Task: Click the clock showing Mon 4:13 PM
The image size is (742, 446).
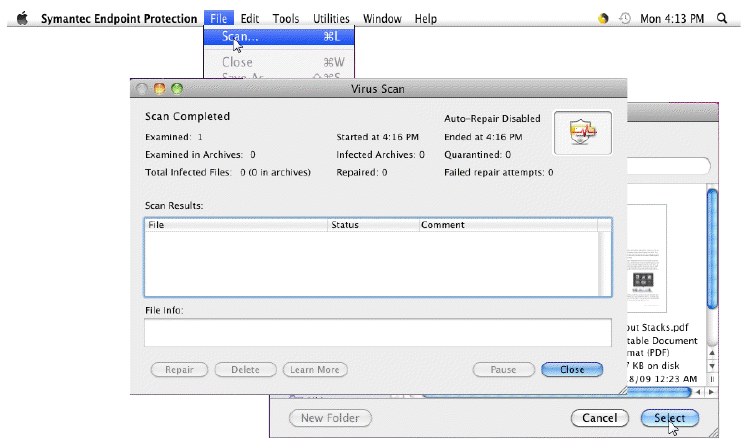Action: (x=672, y=18)
